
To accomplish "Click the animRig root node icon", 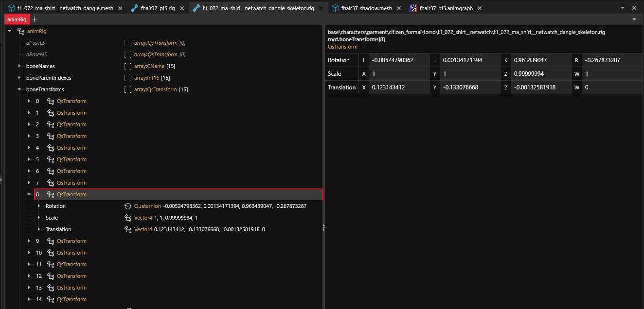I will click(x=21, y=31).
